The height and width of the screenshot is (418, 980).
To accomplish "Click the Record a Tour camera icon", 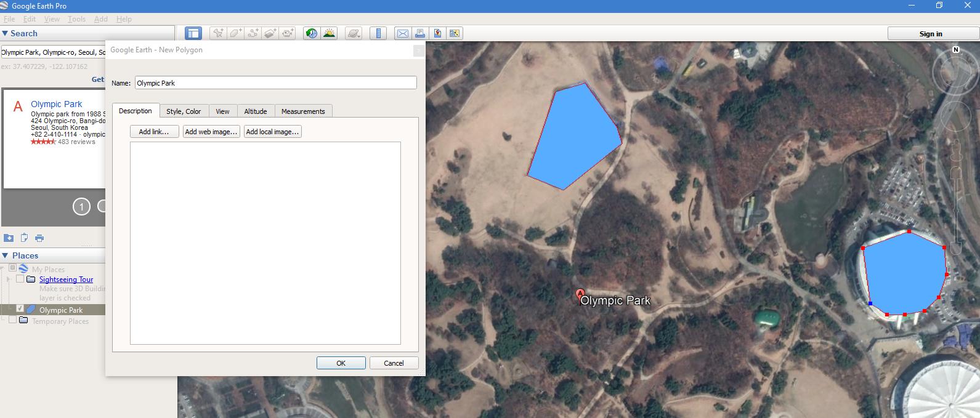I will (288, 33).
